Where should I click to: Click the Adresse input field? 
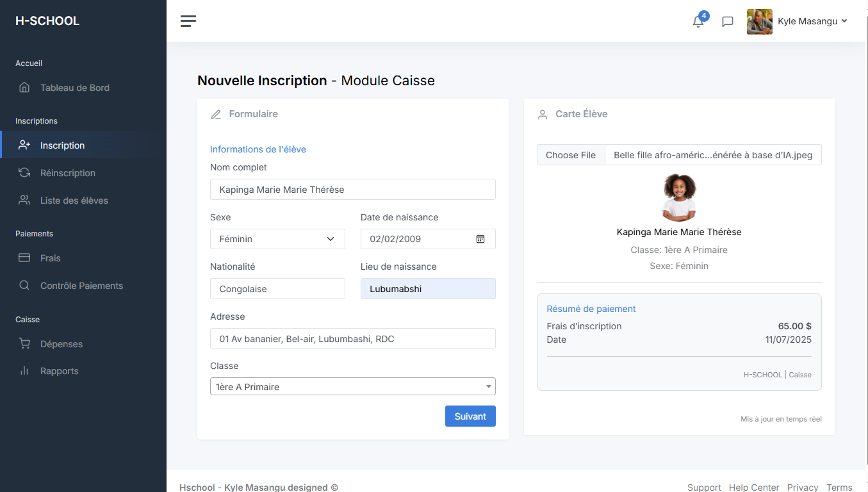[353, 338]
